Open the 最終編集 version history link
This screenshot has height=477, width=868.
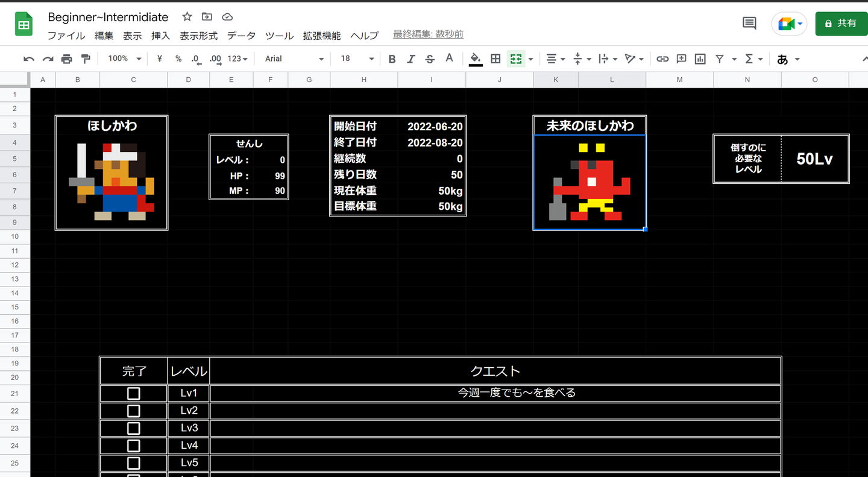[428, 34]
